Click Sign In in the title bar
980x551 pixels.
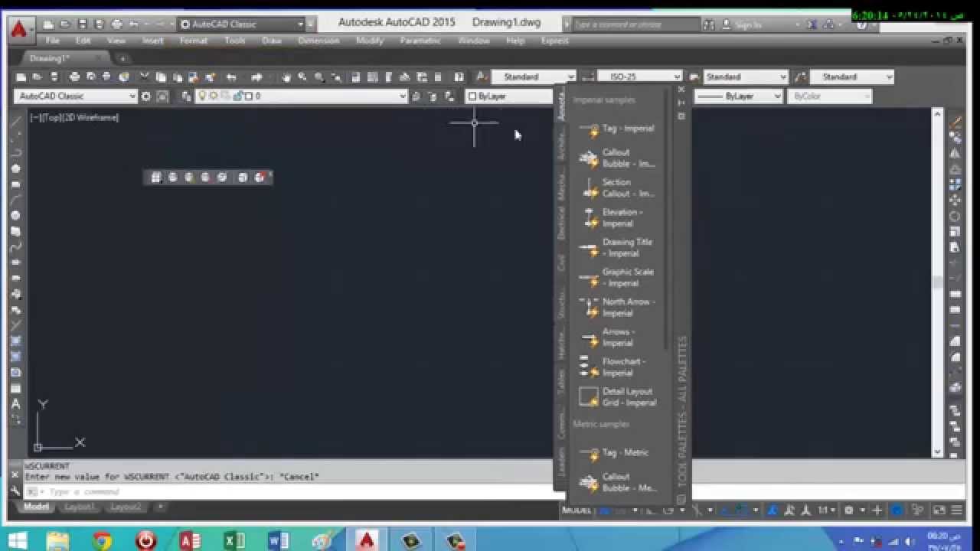pos(748,24)
